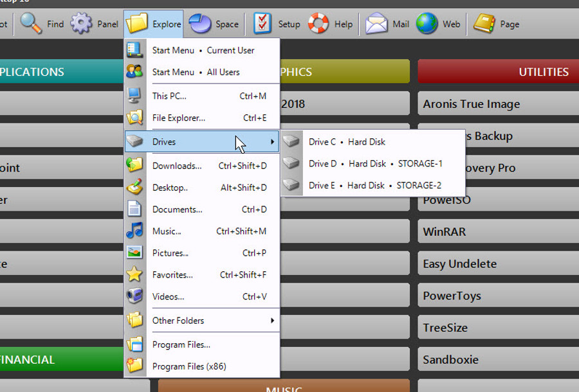Viewport: 579px width, 392px height.
Task: Open Favorites menu entry
Action: pos(202,274)
